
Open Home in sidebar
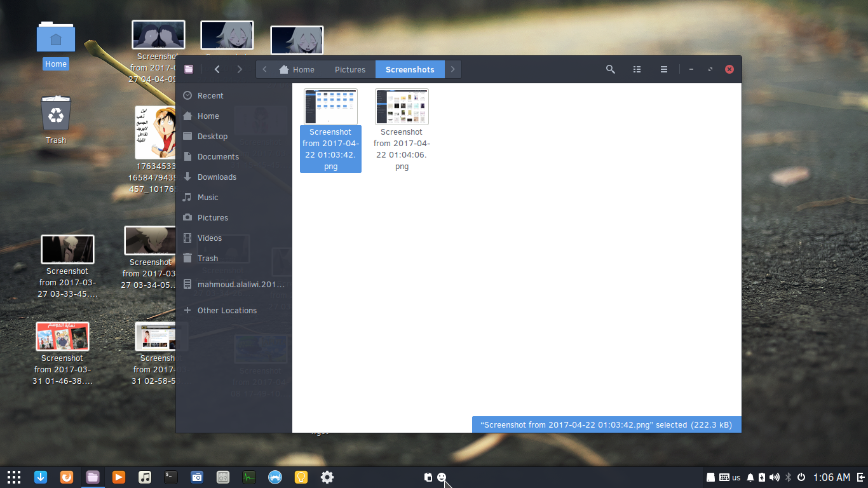coord(234,116)
